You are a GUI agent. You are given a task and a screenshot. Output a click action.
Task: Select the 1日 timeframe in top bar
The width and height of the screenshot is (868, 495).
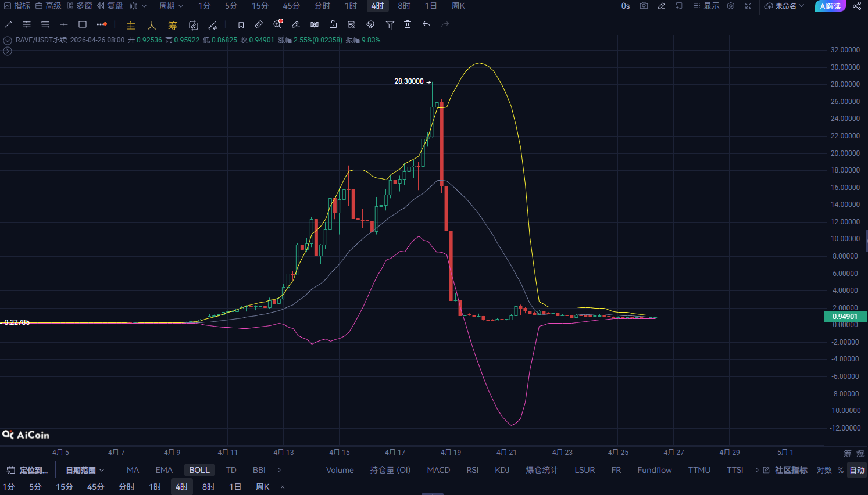coord(431,6)
